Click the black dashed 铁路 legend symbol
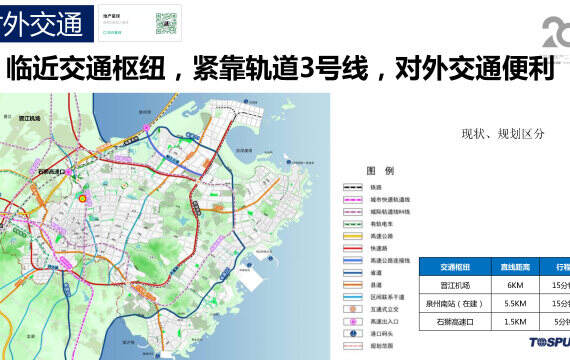Screen dimensions: 570x360 (x=353, y=187)
